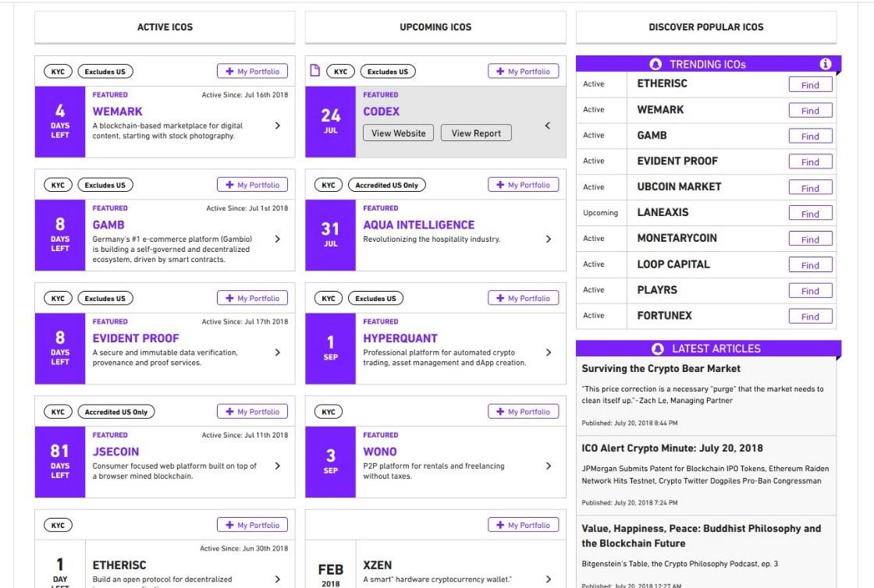Click Accredited US Only tag on JSECOIN card
The width and height of the screenshot is (874, 588).
tap(116, 412)
